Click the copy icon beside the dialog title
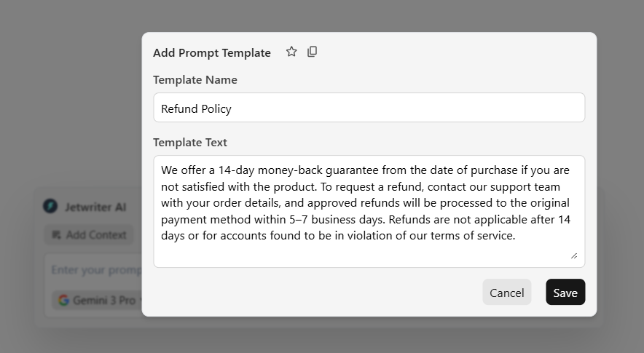Screen dimensions: 644x353 [x=312, y=52]
